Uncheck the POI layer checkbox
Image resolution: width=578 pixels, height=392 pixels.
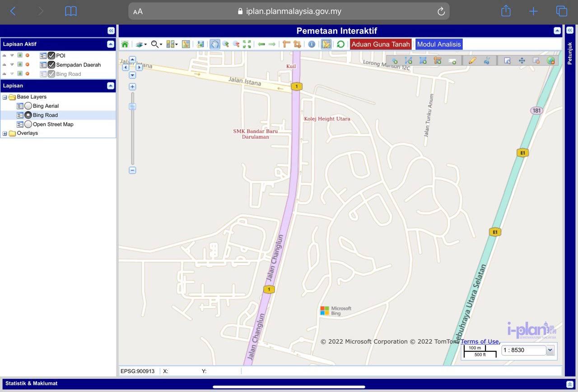[51, 55]
